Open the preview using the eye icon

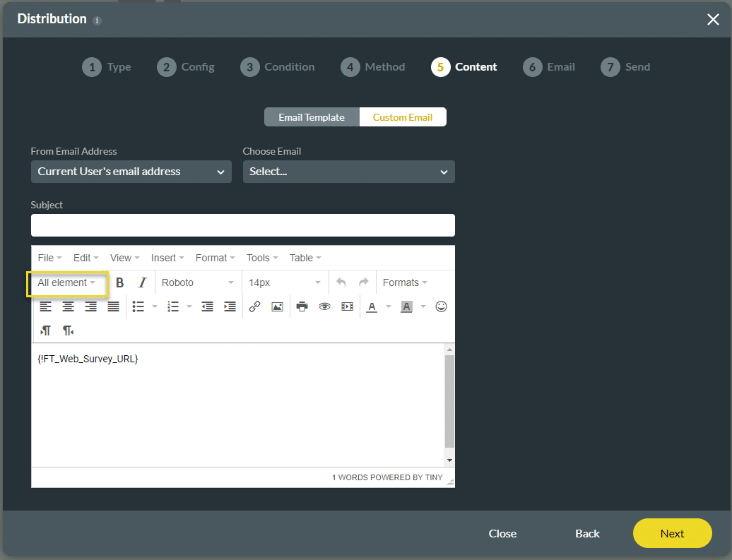tap(324, 306)
